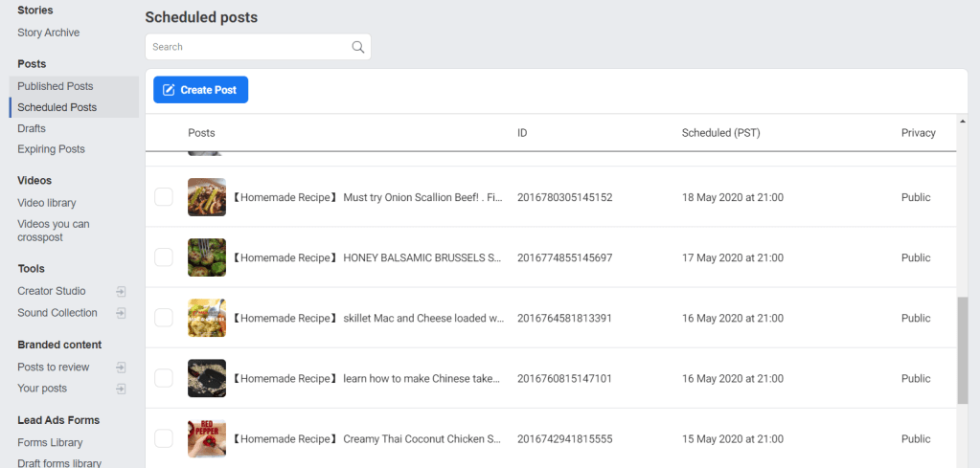Click the Sound Collection external link icon
Viewport: 980px width, 468px height.
[x=121, y=313]
